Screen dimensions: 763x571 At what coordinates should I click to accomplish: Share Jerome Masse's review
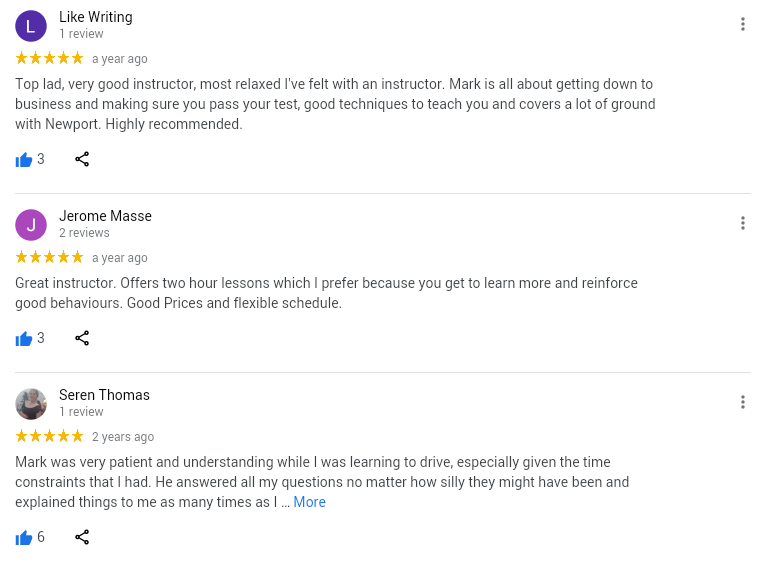(x=82, y=338)
